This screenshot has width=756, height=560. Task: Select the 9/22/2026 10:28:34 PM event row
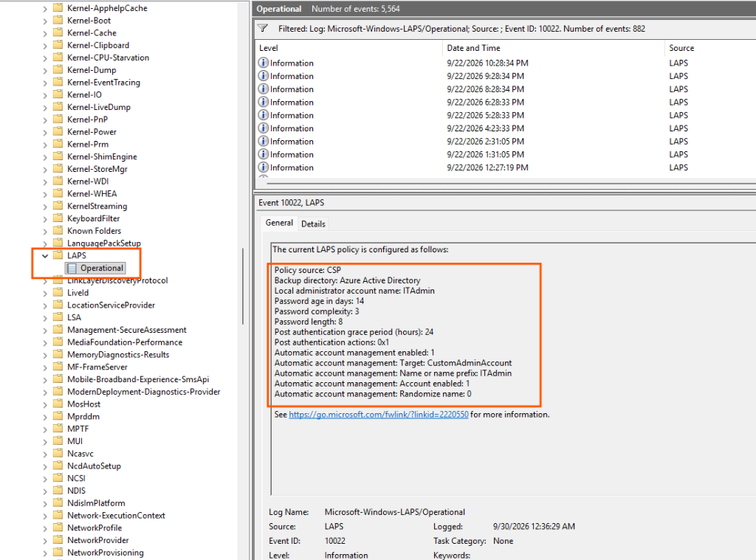[x=506, y=63]
